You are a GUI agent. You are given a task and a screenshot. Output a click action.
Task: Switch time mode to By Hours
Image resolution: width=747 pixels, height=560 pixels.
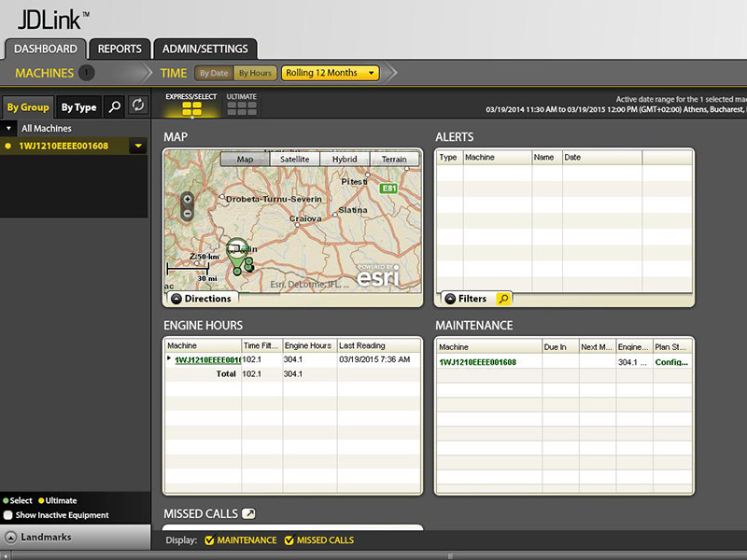pyautogui.click(x=255, y=73)
